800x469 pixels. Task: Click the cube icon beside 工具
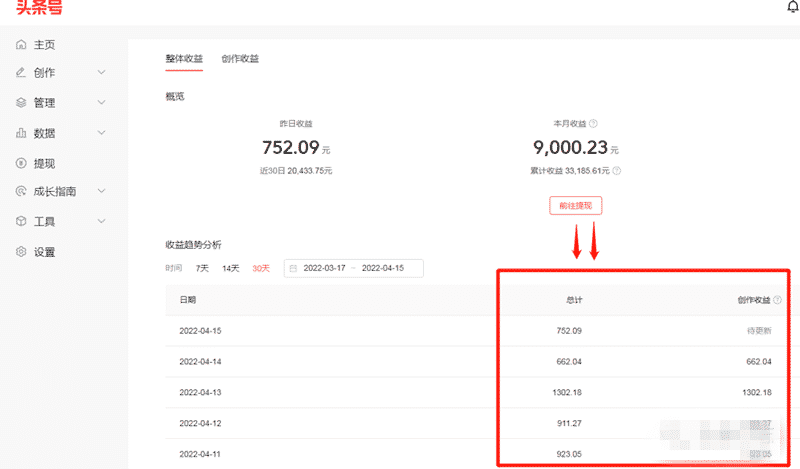[21, 221]
